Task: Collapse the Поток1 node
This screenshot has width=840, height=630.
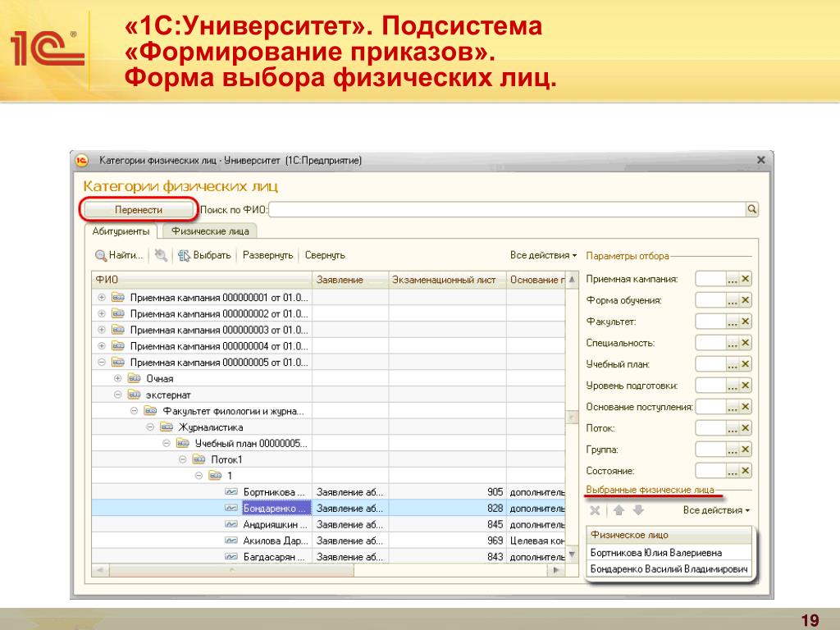Action: point(183,459)
